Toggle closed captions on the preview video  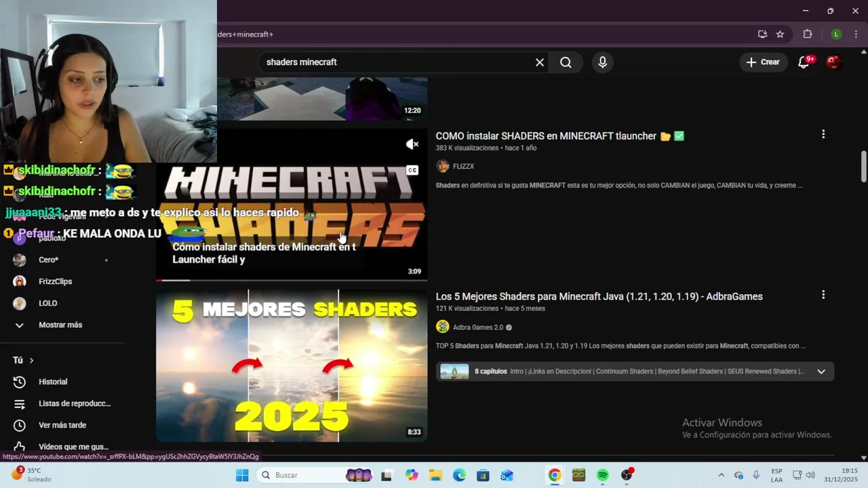[412, 170]
